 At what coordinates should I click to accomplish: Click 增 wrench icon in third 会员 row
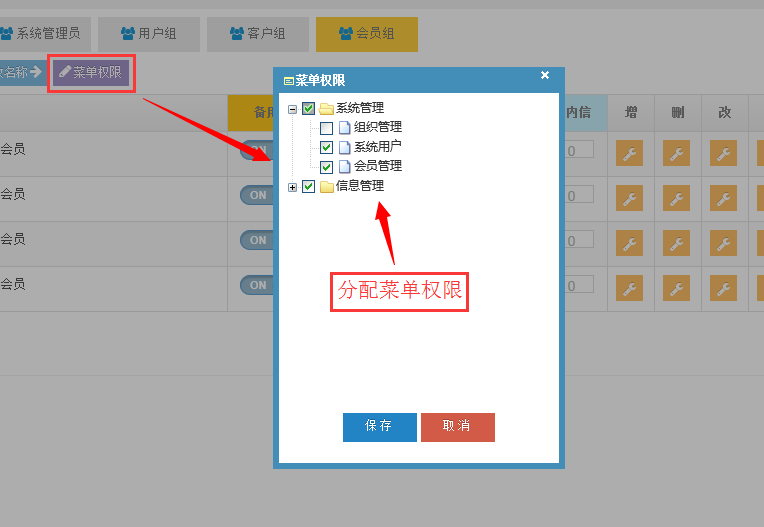coord(629,243)
